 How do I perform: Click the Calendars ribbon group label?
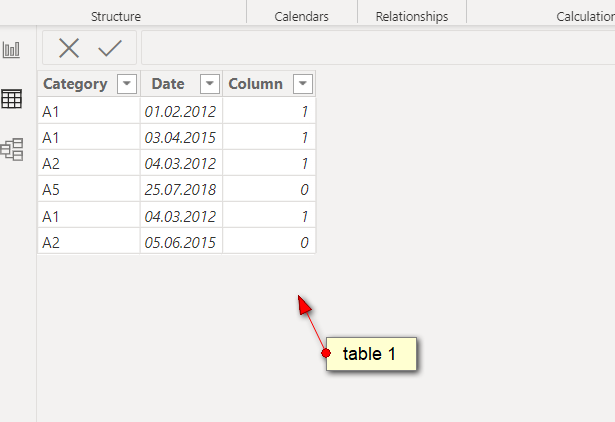[301, 16]
